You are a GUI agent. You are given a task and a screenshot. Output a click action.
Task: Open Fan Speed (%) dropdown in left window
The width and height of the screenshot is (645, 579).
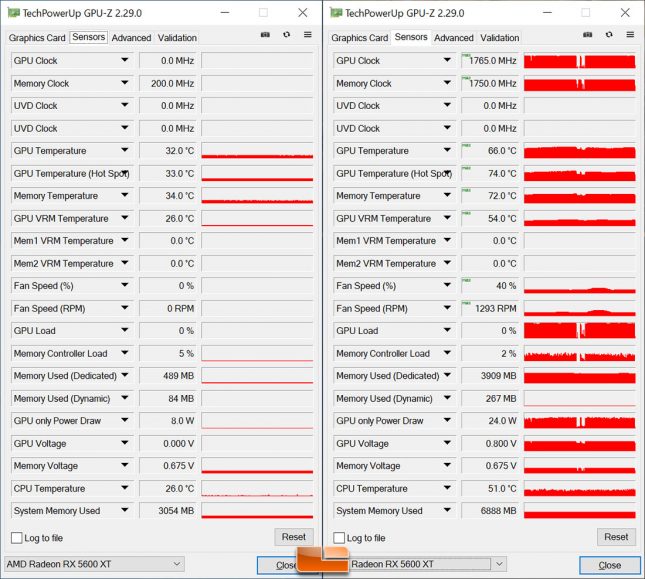click(x=125, y=285)
